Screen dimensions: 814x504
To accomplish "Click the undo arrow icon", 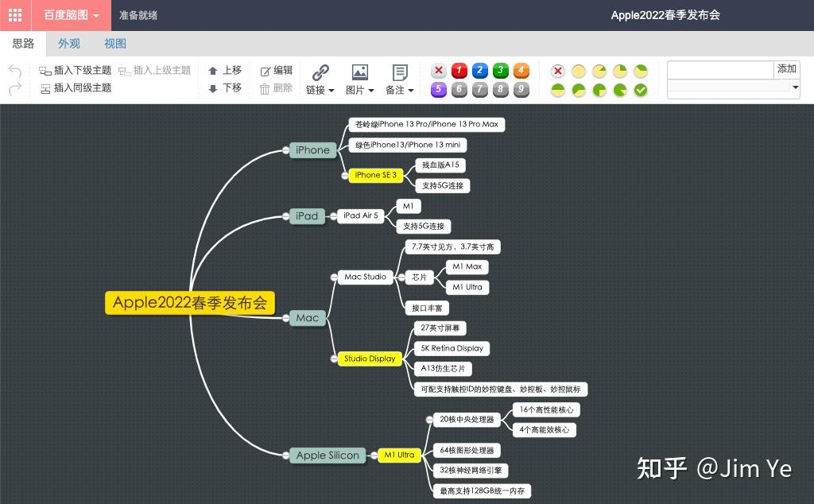I will tap(15, 71).
